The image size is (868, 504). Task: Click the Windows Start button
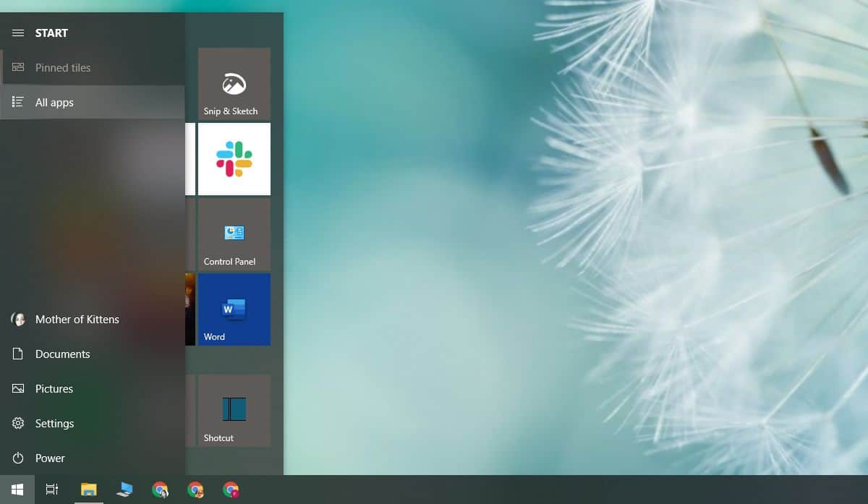click(x=17, y=490)
